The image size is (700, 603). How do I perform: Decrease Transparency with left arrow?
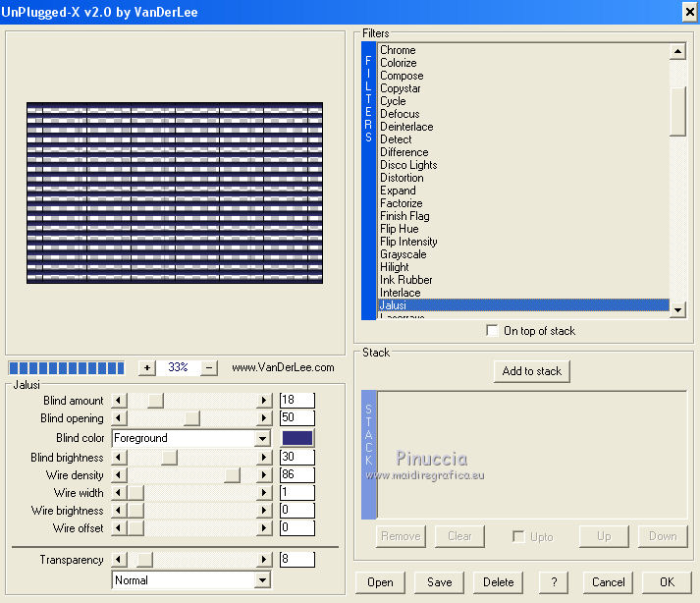119,559
